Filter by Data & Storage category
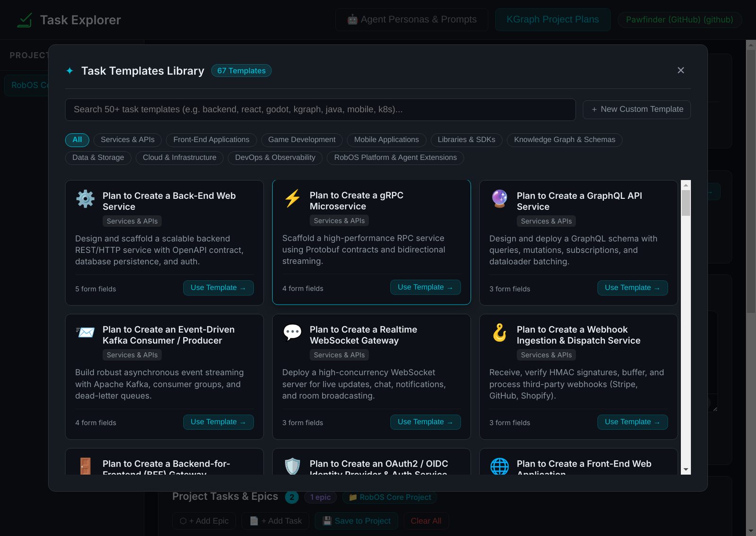This screenshot has width=756, height=536. point(98,158)
